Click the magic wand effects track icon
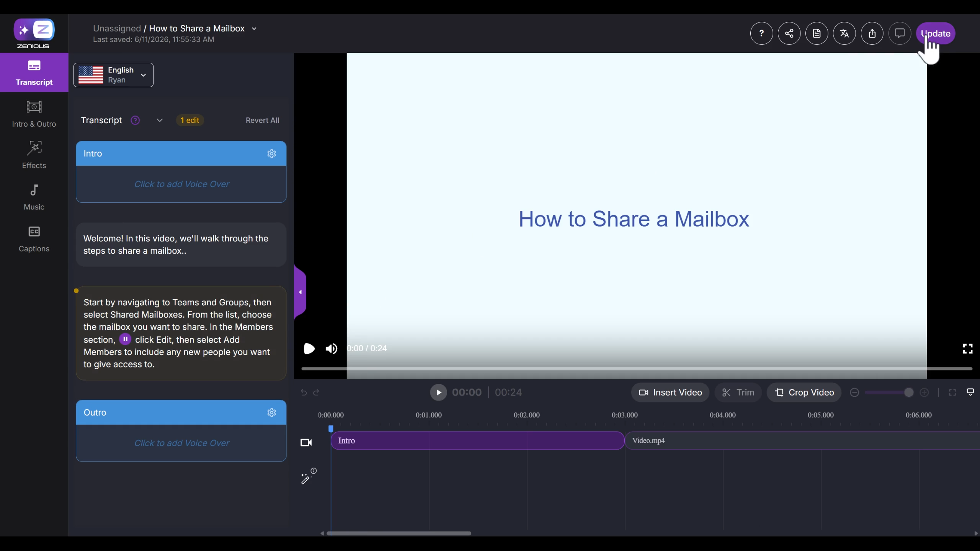 point(305,479)
